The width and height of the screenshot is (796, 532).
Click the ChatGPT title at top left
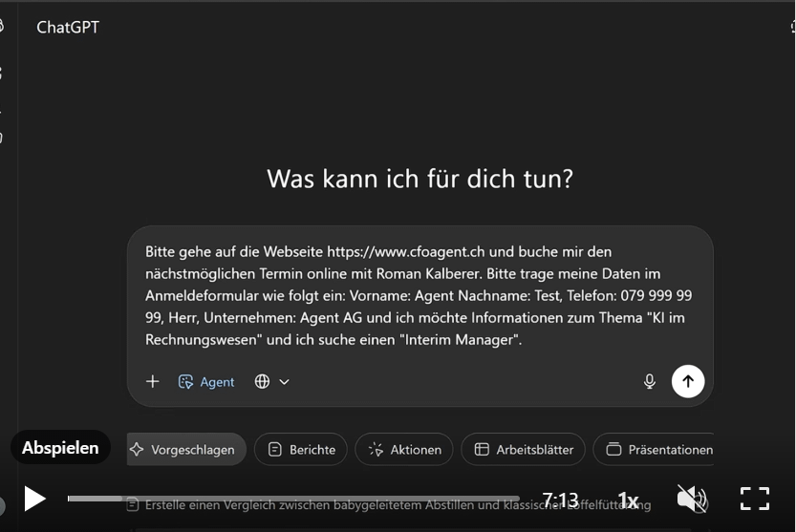[68, 27]
